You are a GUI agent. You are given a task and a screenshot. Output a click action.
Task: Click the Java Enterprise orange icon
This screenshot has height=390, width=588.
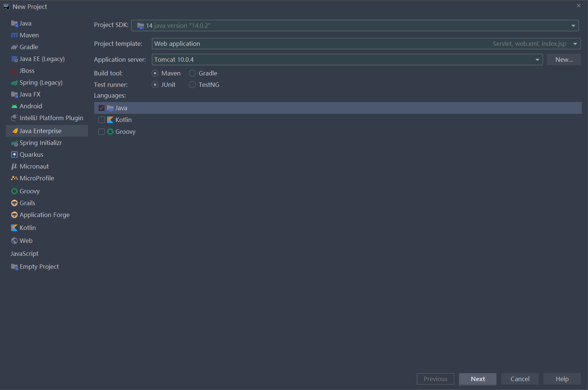[x=15, y=131]
